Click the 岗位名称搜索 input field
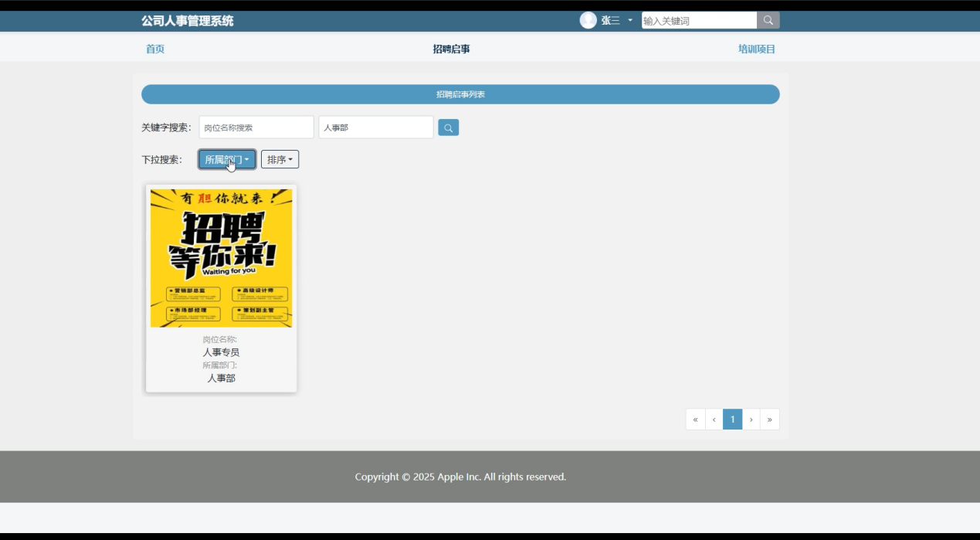980x540 pixels. tap(256, 127)
